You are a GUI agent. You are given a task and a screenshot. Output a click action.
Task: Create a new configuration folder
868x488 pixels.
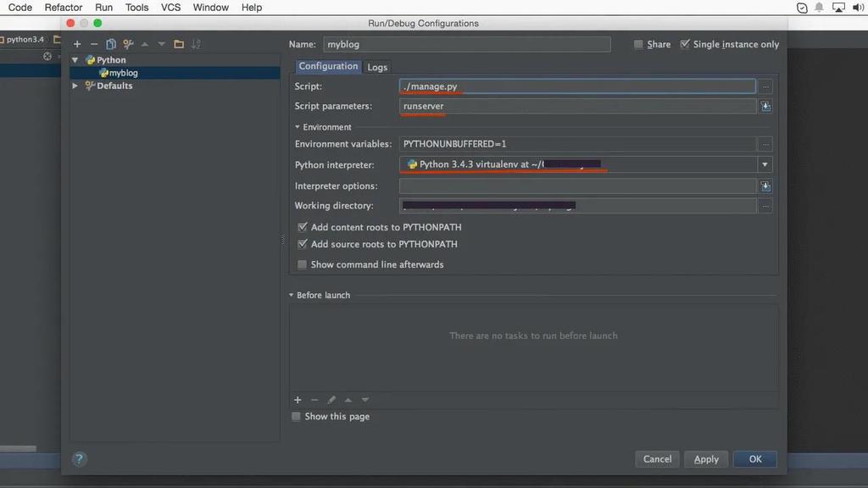(x=179, y=43)
